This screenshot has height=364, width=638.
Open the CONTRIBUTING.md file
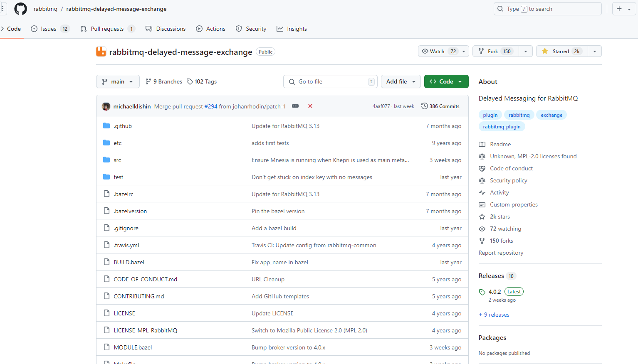pos(139,296)
